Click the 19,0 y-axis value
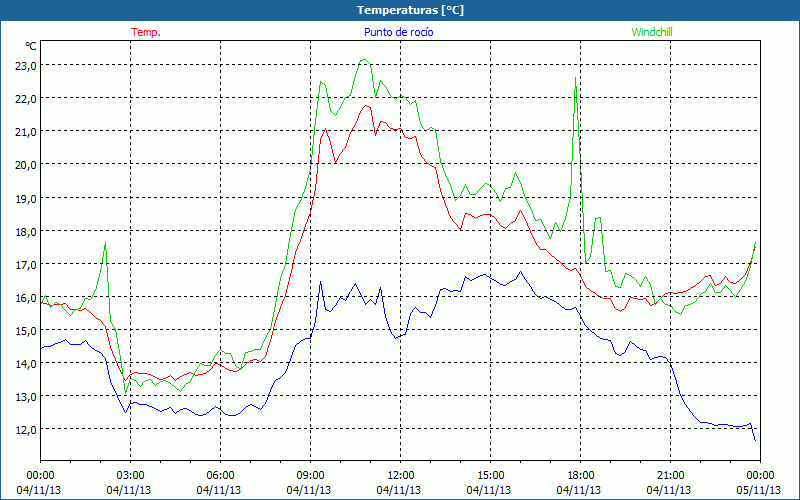 [26, 198]
